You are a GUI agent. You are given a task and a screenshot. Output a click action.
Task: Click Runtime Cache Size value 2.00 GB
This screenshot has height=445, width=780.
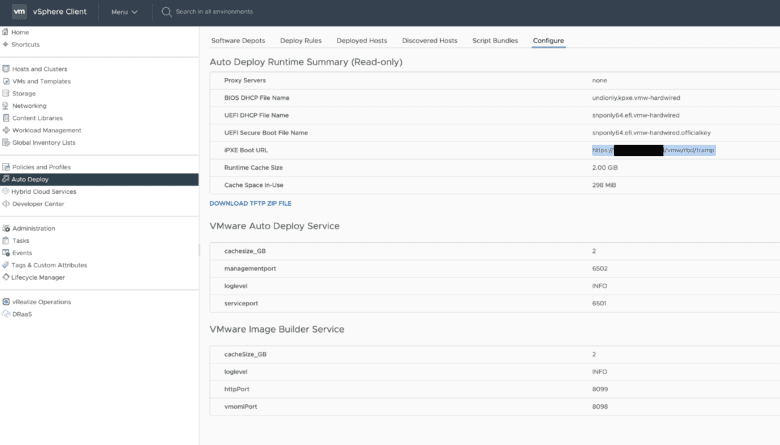[x=604, y=168]
